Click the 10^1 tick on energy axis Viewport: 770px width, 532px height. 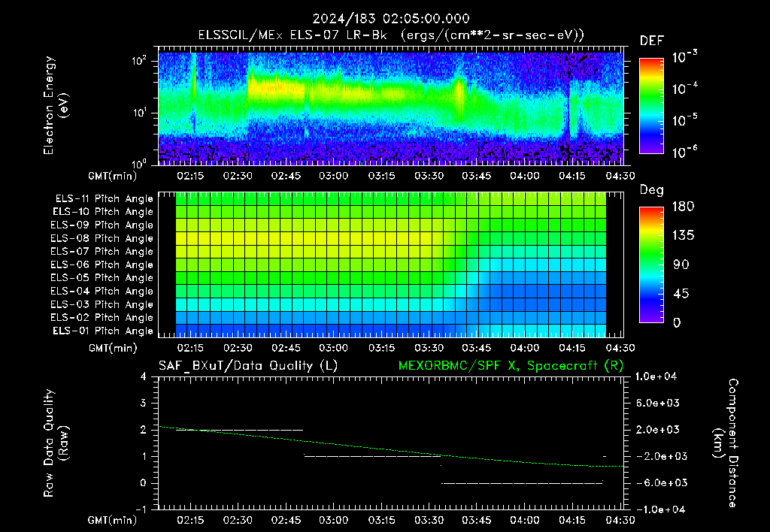point(140,113)
